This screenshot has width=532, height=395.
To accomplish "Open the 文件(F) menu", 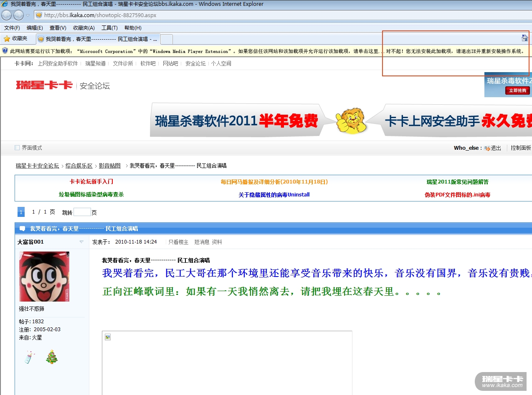I will point(12,28).
